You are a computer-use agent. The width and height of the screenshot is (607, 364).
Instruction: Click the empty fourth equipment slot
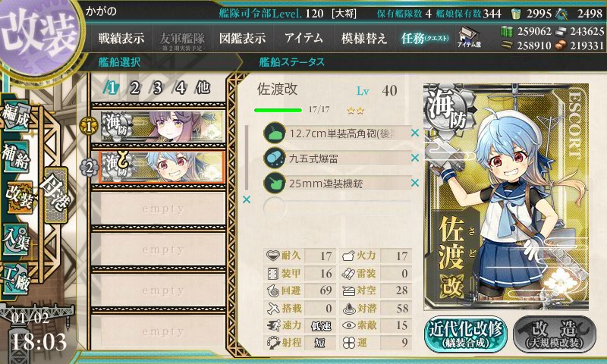tap(337, 207)
